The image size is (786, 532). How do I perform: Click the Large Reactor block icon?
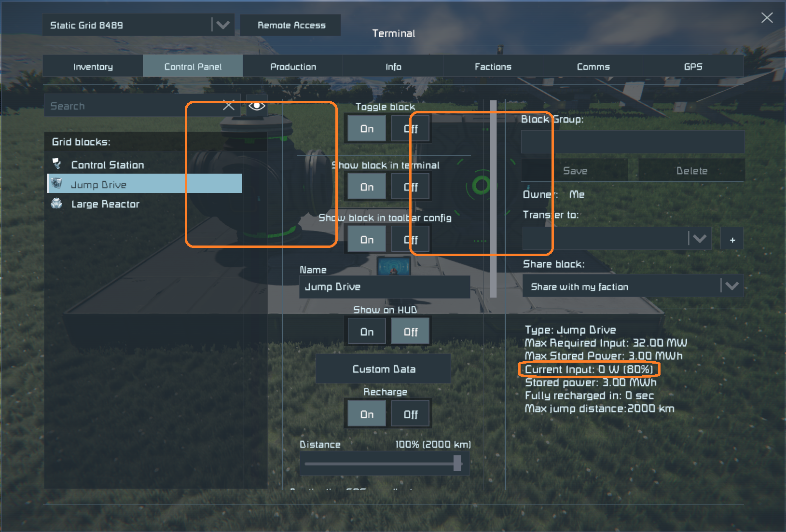coord(57,204)
